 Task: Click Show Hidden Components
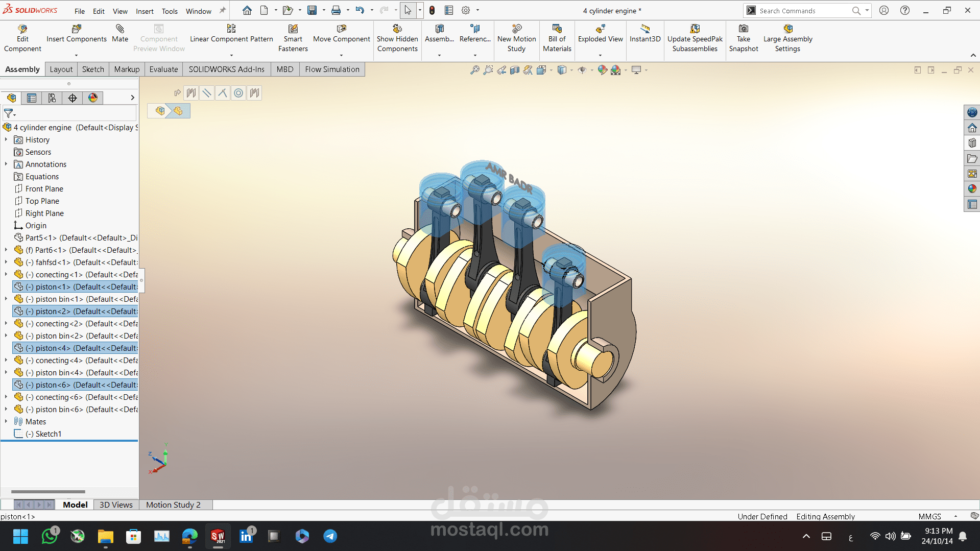[397, 38]
